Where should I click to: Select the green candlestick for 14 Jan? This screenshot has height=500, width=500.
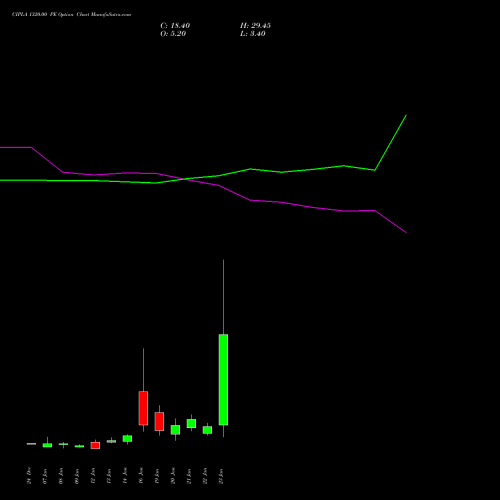click(127, 438)
